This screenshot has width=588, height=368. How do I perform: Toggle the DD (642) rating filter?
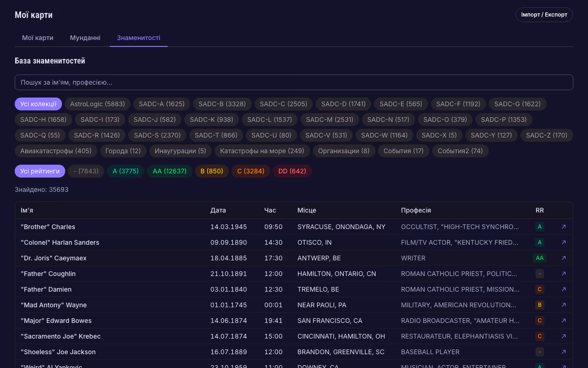coord(292,171)
